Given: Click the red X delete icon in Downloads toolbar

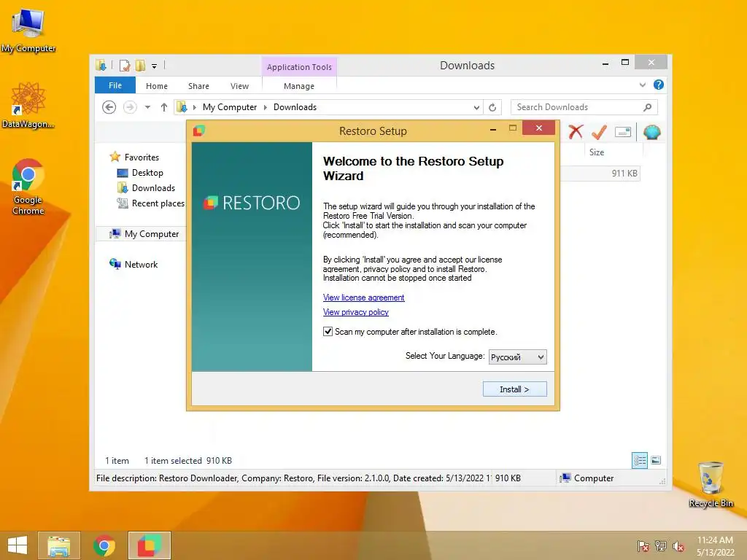Looking at the screenshot, I should point(576,132).
